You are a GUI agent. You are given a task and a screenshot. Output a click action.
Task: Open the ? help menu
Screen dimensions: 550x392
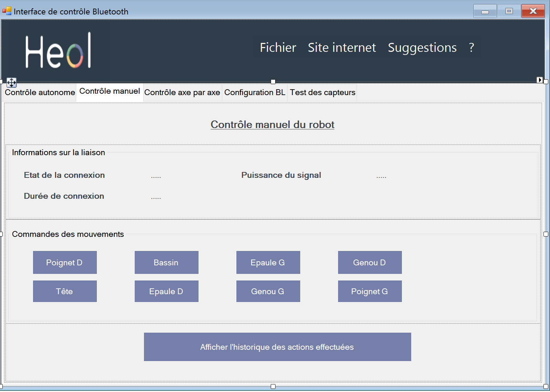tap(472, 47)
